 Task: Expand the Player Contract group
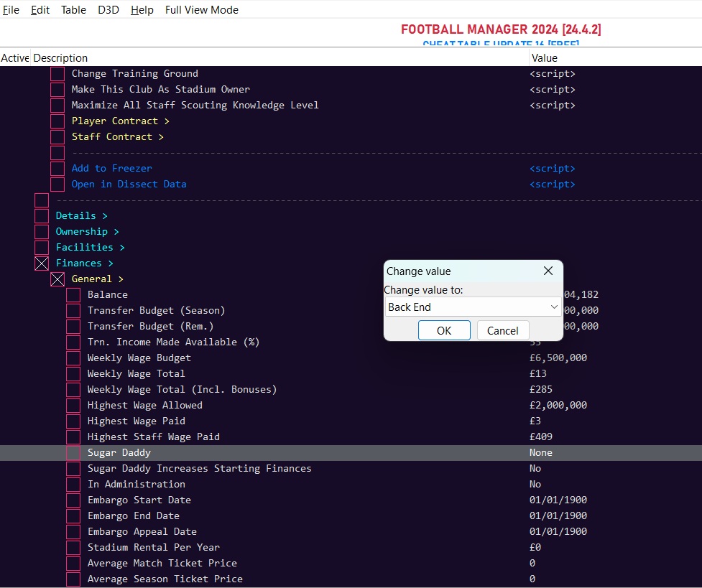pyautogui.click(x=120, y=121)
